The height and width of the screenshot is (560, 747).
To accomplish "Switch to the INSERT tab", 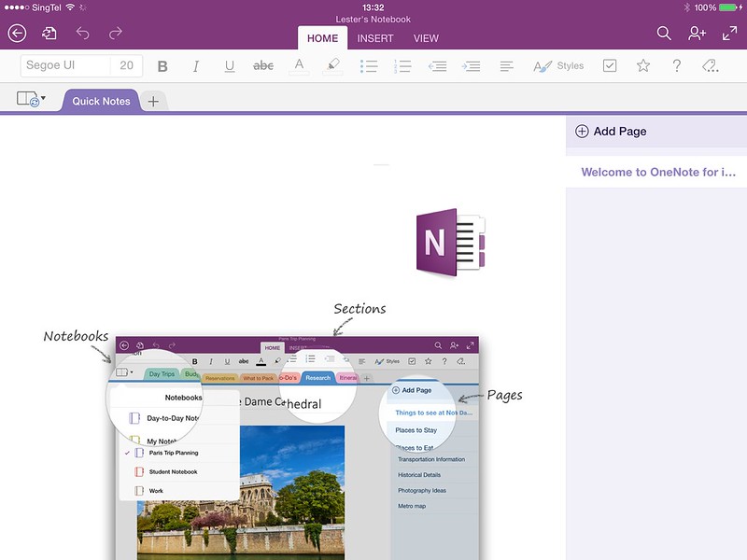I will pyautogui.click(x=375, y=38).
